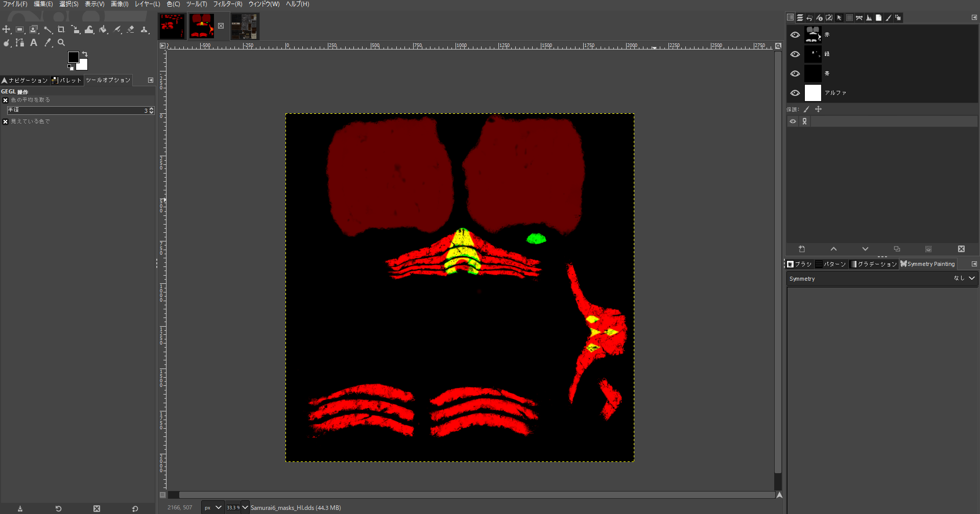This screenshot has width=980, height=514.
Task: Delete the selected channel
Action: click(x=961, y=249)
